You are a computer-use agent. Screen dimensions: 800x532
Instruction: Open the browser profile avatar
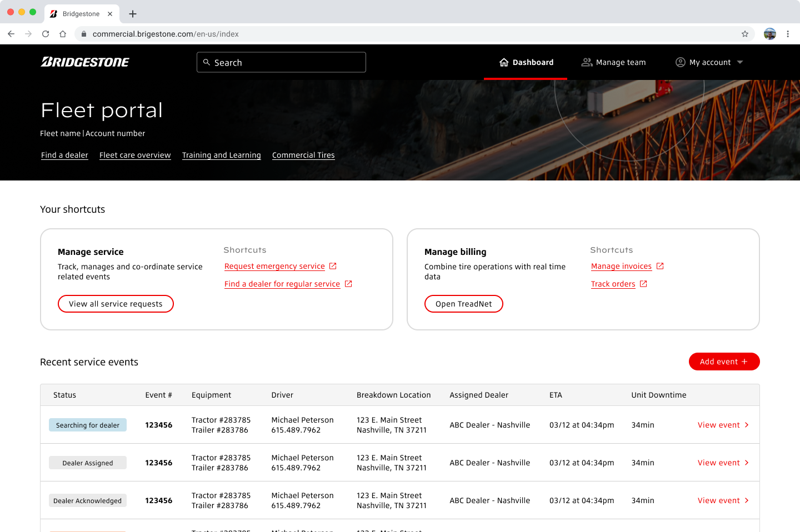click(x=770, y=34)
